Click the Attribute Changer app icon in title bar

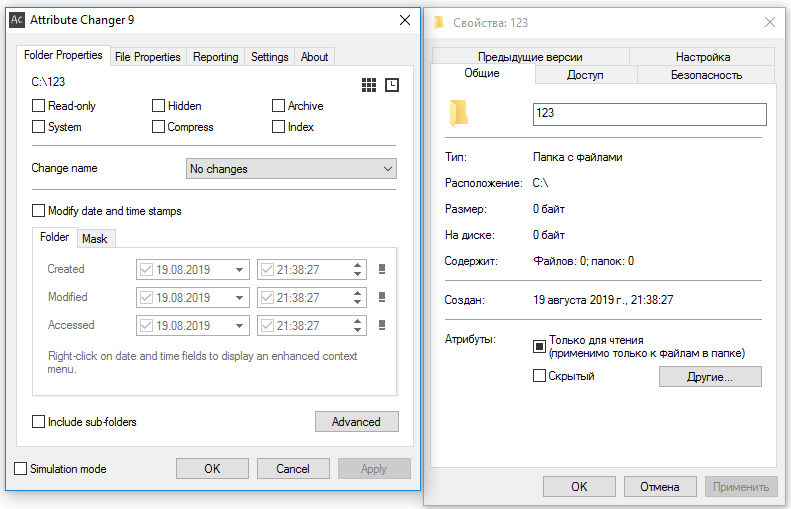pyautogui.click(x=17, y=20)
